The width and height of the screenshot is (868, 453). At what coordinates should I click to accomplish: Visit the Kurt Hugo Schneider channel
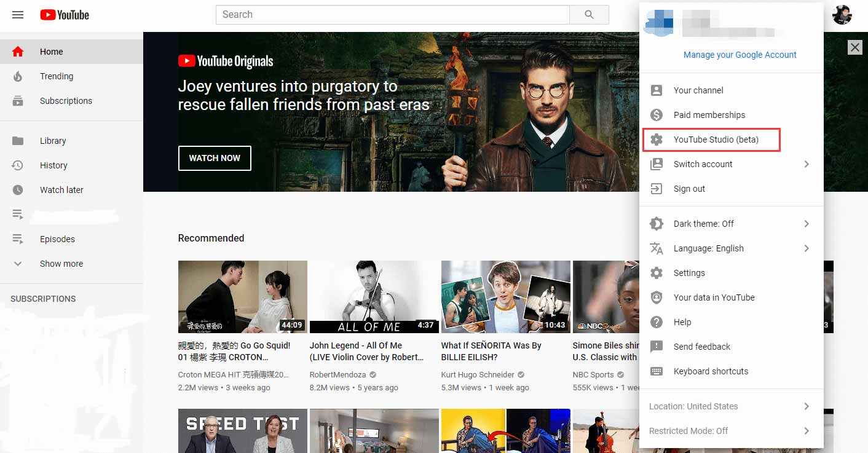tap(478, 374)
